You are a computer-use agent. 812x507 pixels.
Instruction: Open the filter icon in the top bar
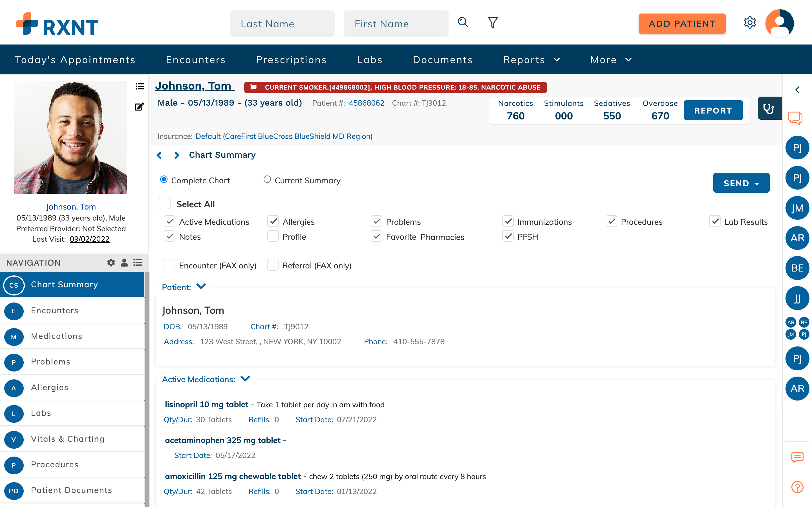492,23
